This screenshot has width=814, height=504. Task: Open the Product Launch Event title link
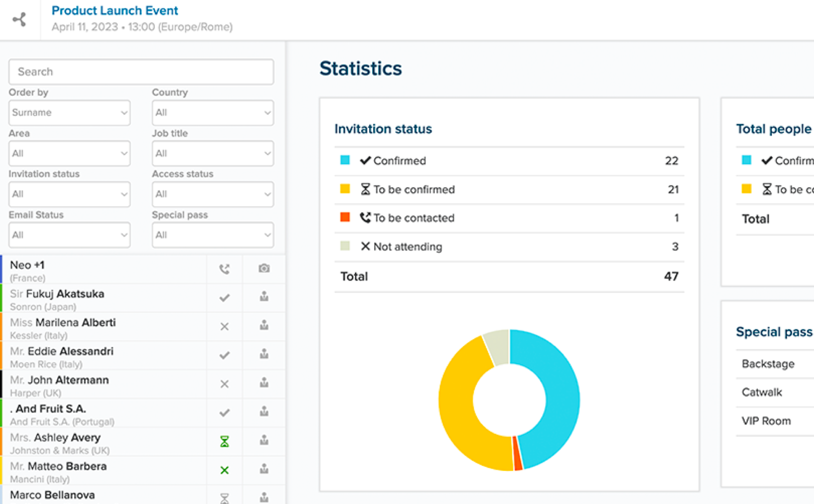point(115,10)
